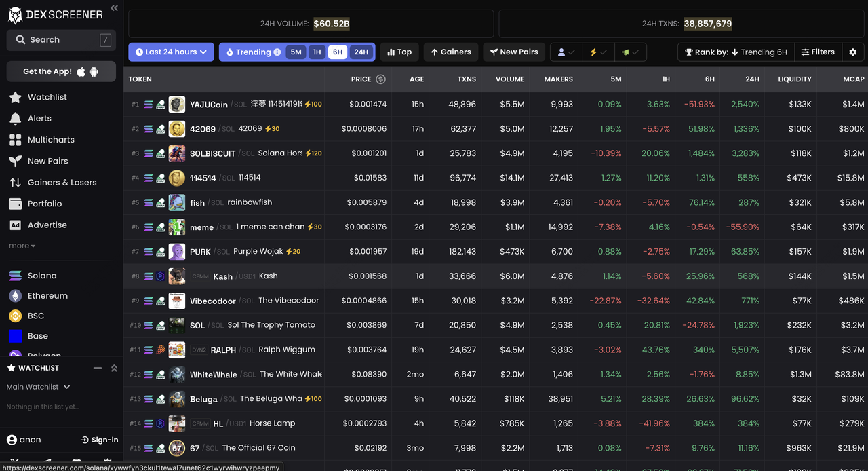Image resolution: width=868 pixels, height=471 pixels.
Task: Click the Search input field
Action: [61, 40]
